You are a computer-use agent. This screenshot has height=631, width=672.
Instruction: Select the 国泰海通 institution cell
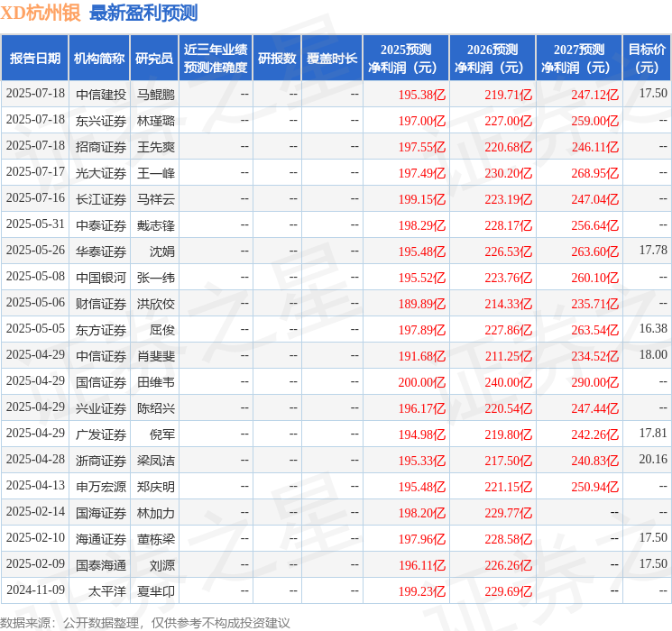coord(101,565)
